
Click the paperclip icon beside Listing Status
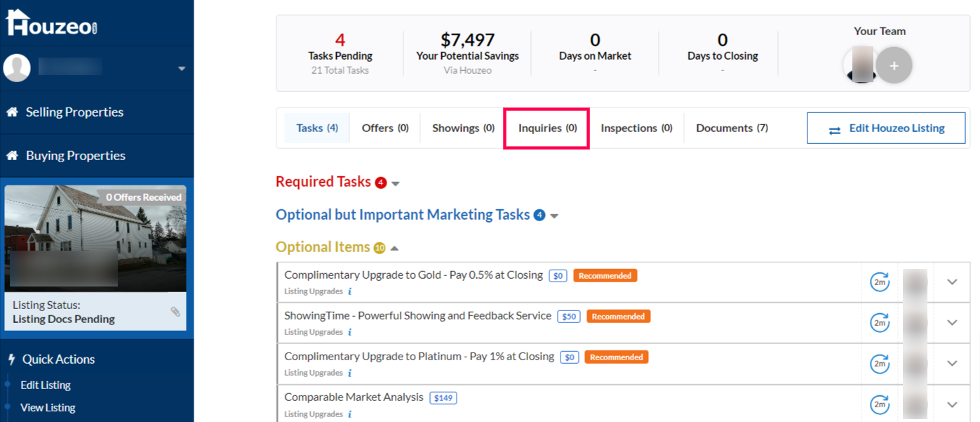[x=175, y=312]
